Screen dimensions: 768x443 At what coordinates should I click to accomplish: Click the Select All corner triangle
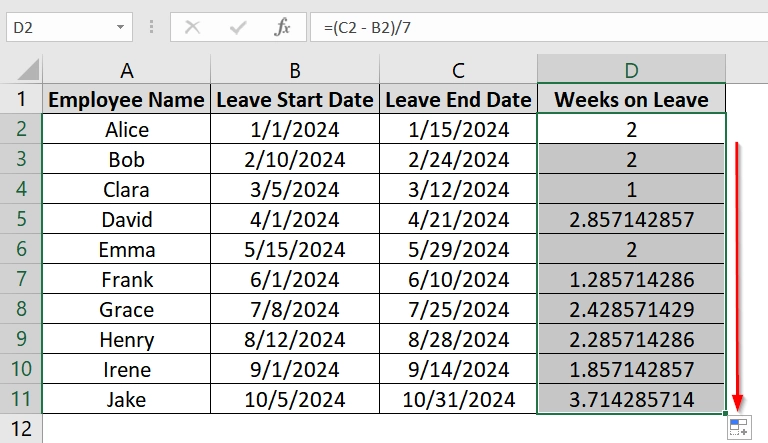pyautogui.click(x=28, y=69)
